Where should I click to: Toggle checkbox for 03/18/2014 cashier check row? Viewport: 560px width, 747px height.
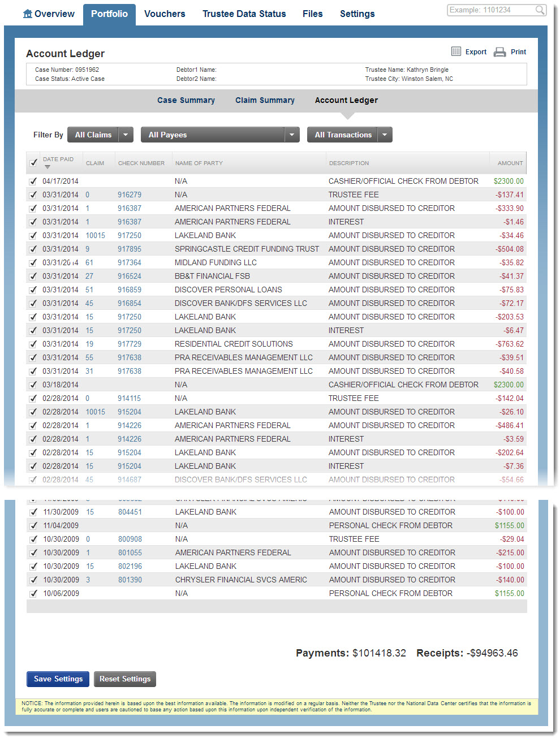point(33,385)
